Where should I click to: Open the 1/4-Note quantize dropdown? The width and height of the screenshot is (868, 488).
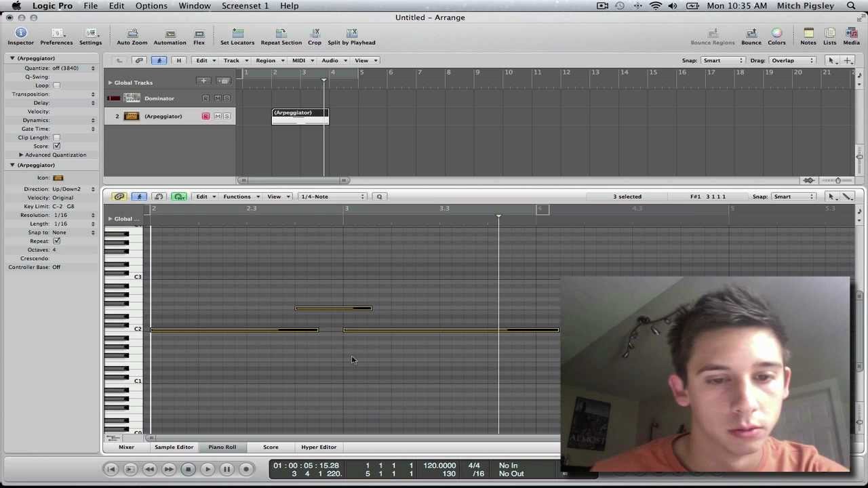[x=332, y=197]
